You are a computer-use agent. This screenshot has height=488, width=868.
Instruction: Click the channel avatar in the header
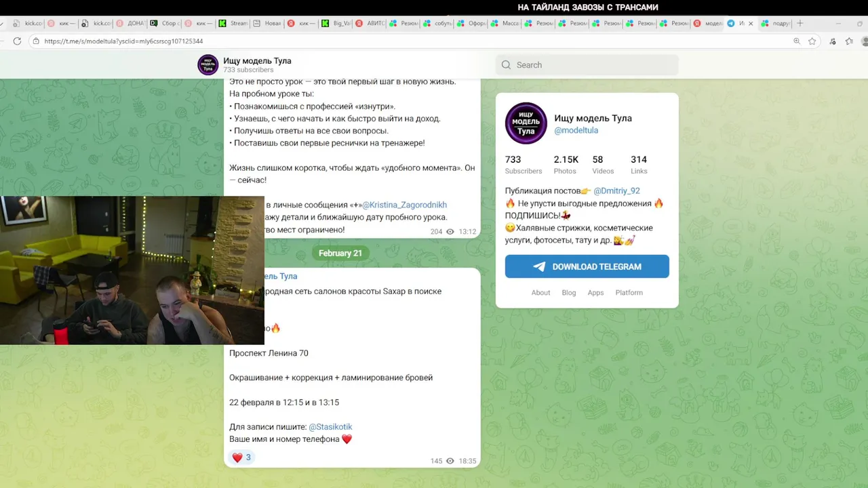click(x=208, y=64)
